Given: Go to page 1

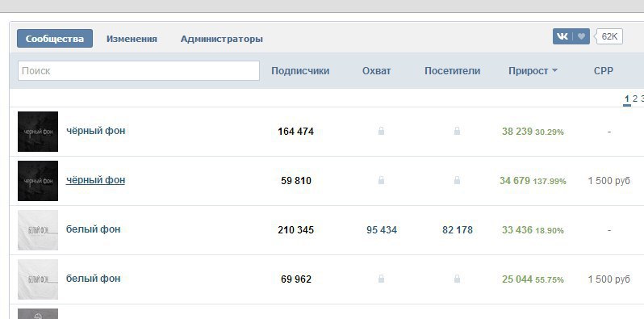Looking at the screenshot, I should [x=627, y=99].
